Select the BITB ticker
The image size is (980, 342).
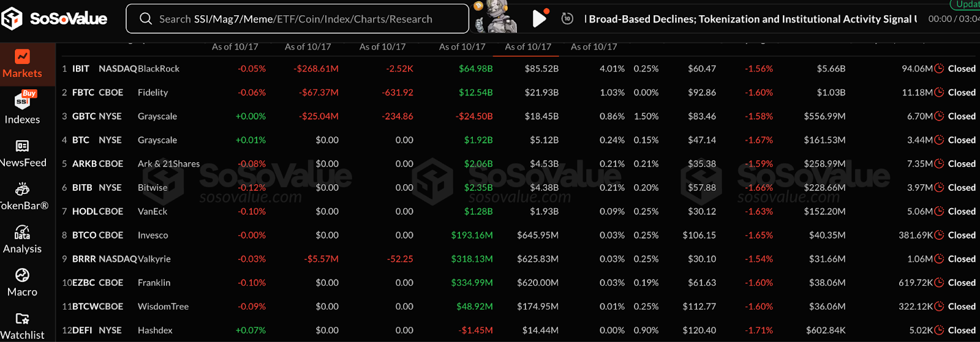coord(82,187)
